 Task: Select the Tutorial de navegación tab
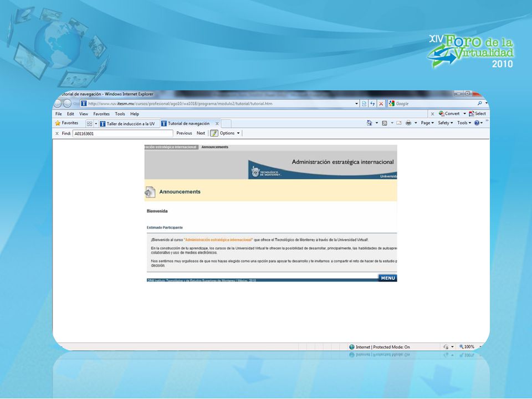(x=190, y=124)
